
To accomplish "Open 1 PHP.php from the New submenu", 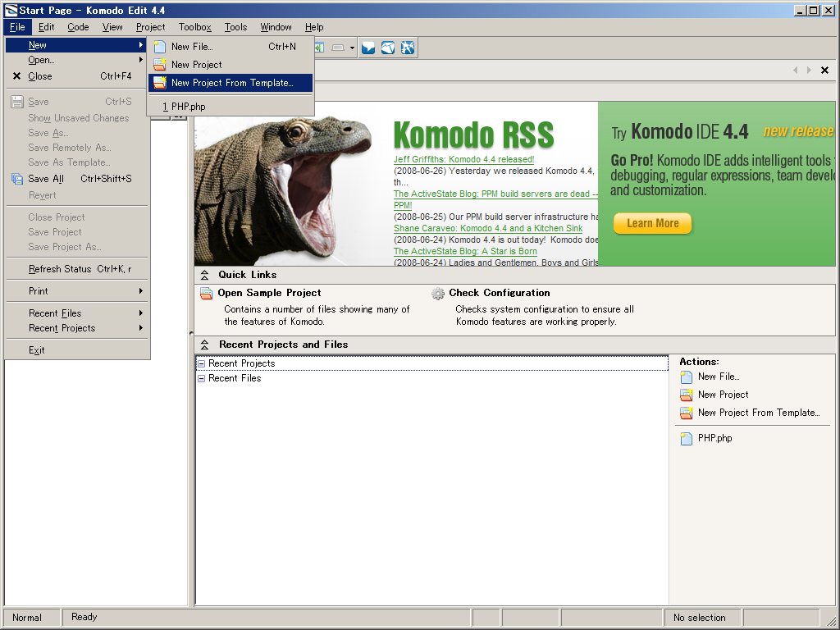I will [x=231, y=107].
